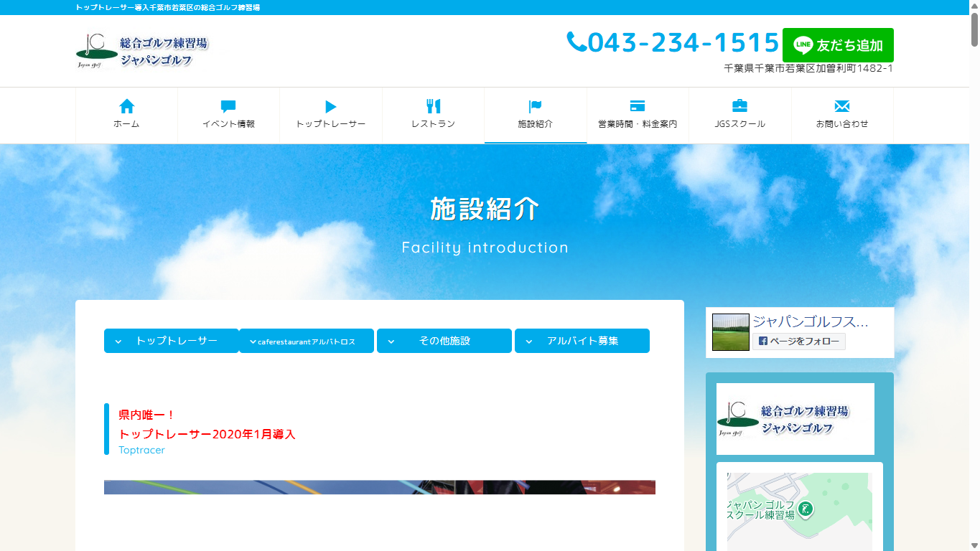Viewport: 980px width, 551px height.
Task: Open JGSスクール menu item
Action: pos(740,116)
